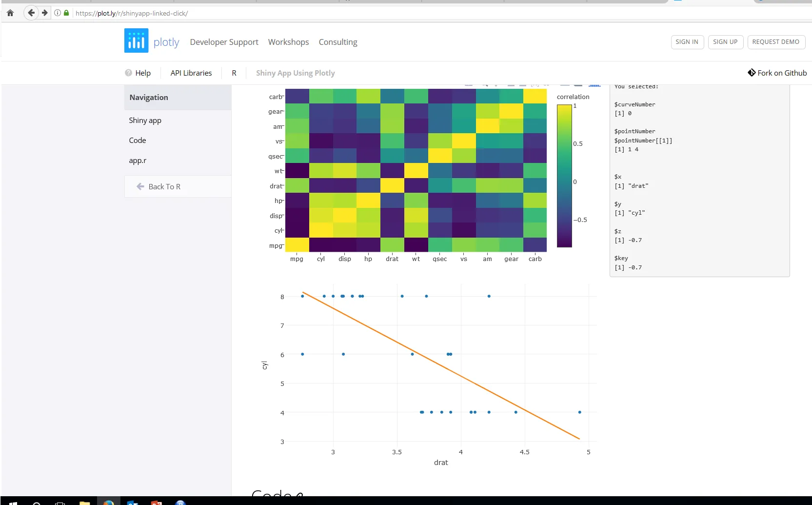
Task: Click the plotly wordmark text
Action: click(166, 42)
